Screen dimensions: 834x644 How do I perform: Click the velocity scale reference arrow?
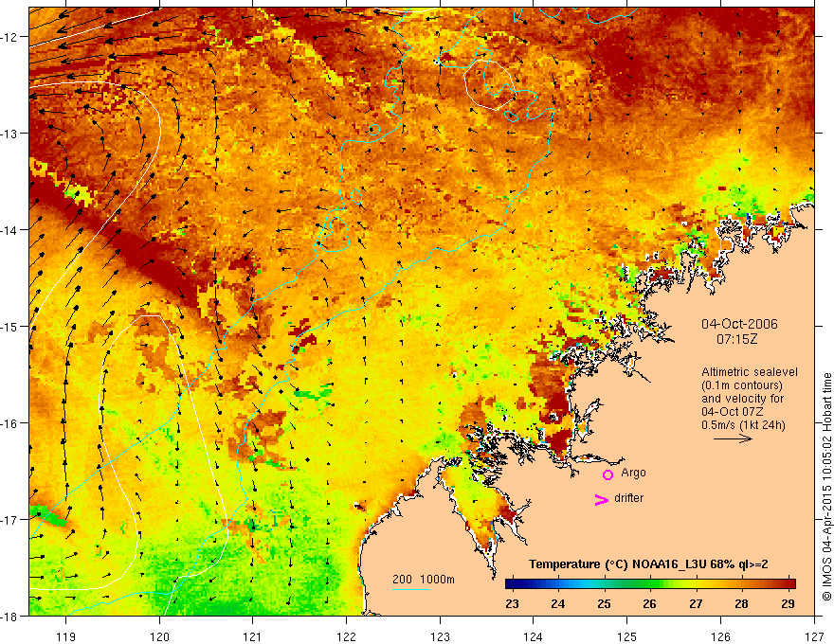733,438
